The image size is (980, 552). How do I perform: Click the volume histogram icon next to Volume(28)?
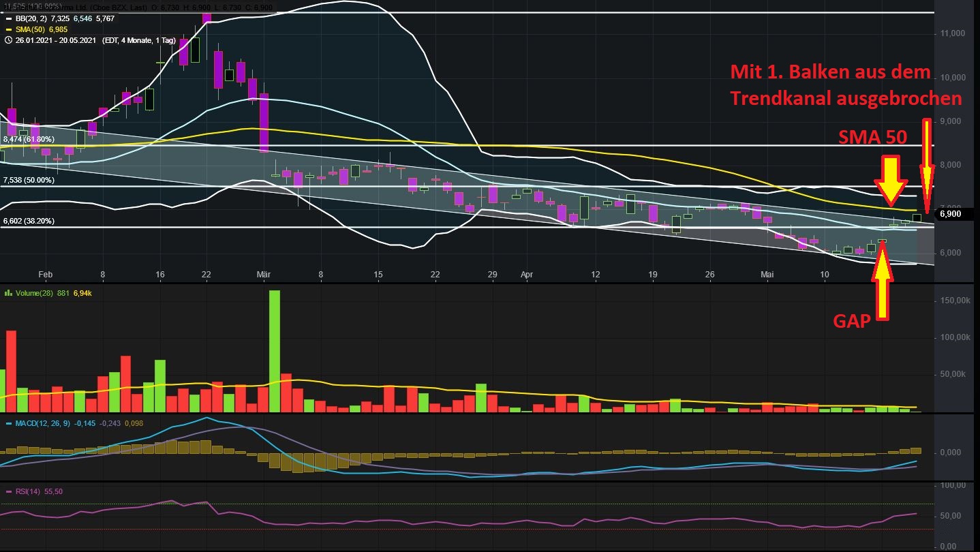pos(9,293)
